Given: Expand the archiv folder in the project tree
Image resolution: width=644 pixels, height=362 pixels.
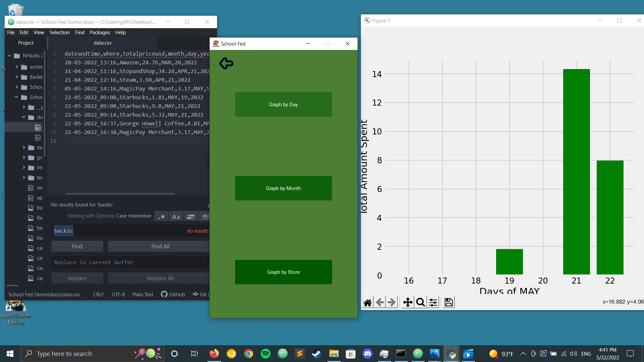Looking at the screenshot, I should click(x=17, y=67).
